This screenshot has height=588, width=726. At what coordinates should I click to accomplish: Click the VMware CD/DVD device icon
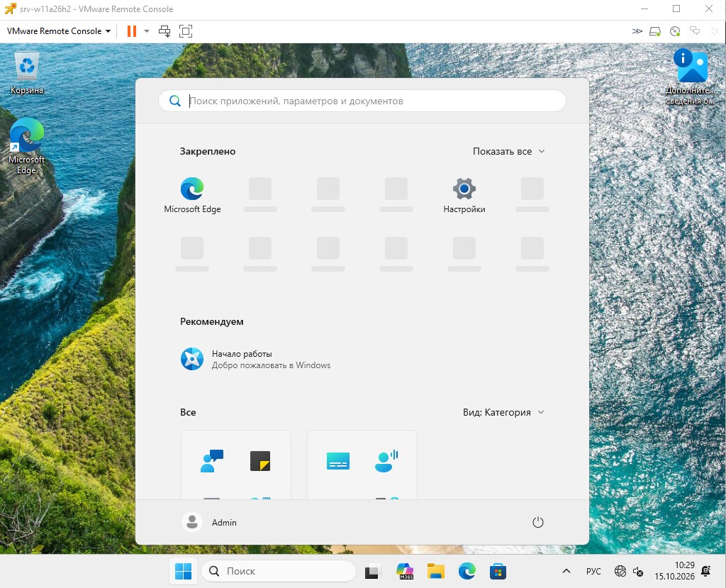tap(675, 31)
